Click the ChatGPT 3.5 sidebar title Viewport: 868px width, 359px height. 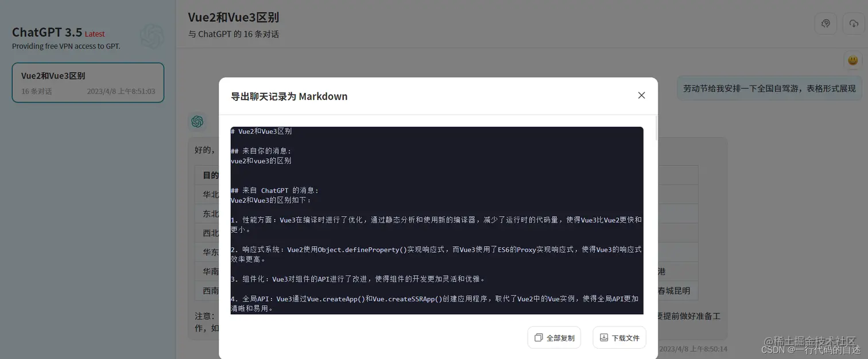47,32
